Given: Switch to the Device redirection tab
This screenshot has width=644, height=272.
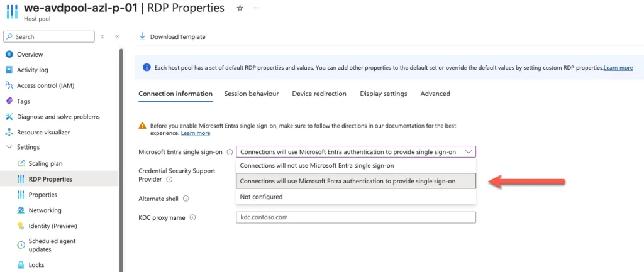Looking at the screenshot, I should pos(319,94).
